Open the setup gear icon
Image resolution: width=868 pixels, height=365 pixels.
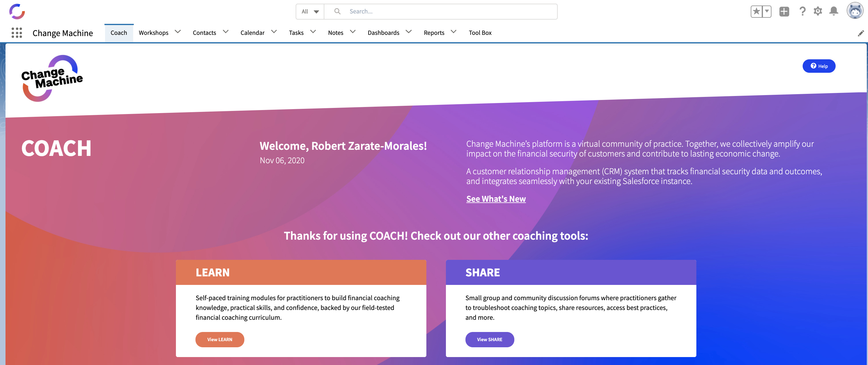coord(818,12)
